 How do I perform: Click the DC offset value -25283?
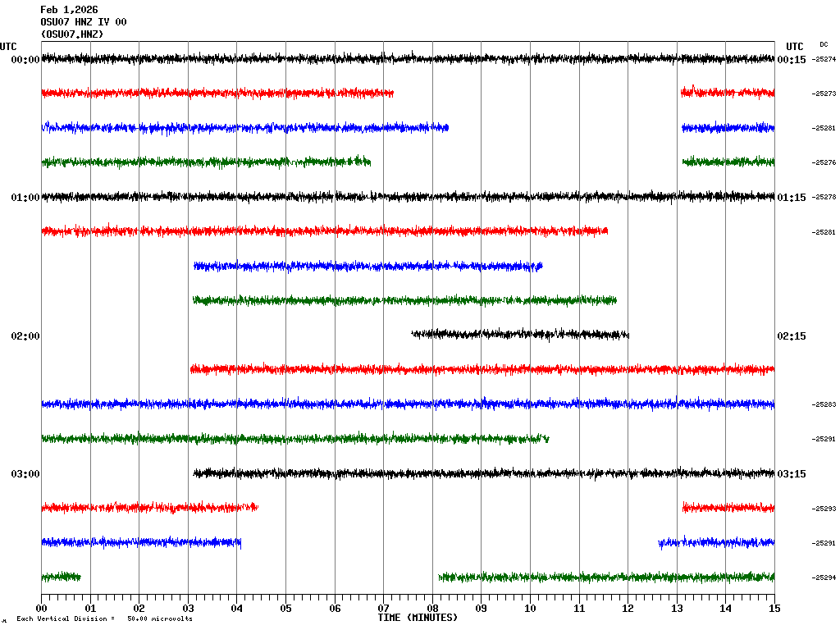coord(824,405)
